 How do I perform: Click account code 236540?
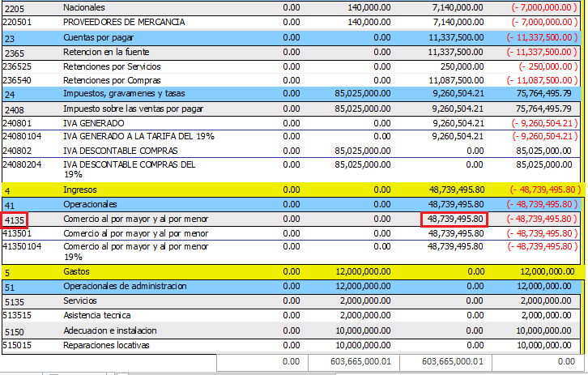point(17,80)
